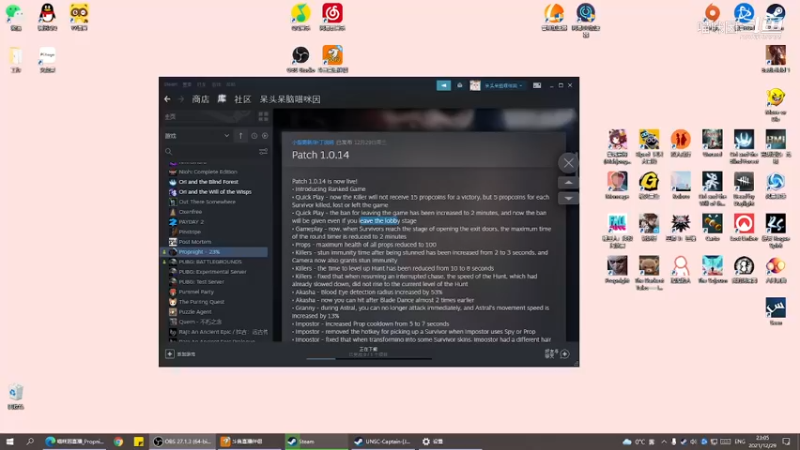The width and height of the screenshot is (800, 450).
Task: Expand the account name dropdown
Action: 504,86
